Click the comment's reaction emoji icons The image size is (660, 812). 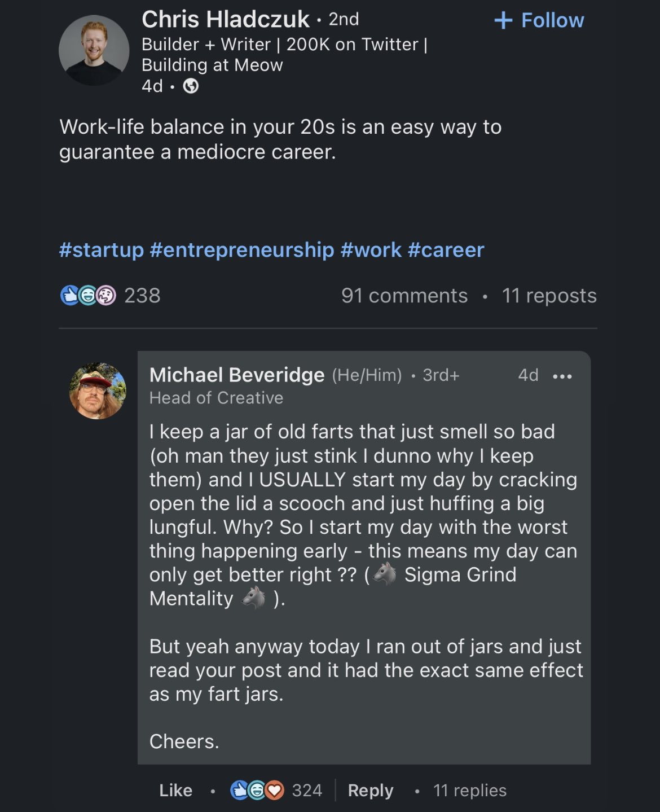coord(257,791)
